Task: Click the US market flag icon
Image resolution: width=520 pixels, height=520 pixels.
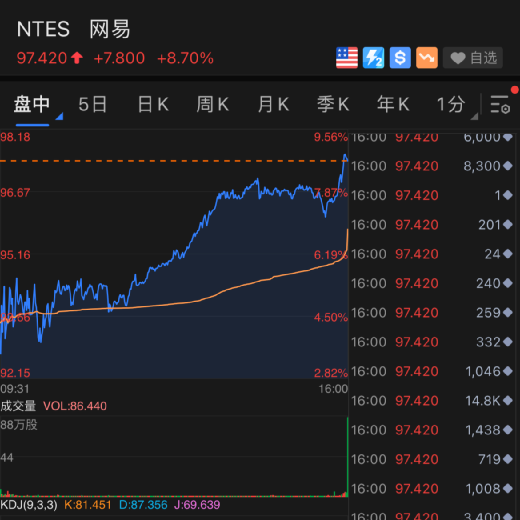Action: click(x=347, y=58)
